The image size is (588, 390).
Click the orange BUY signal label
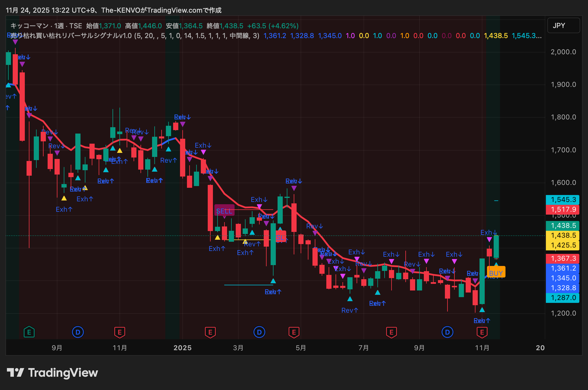[496, 273]
